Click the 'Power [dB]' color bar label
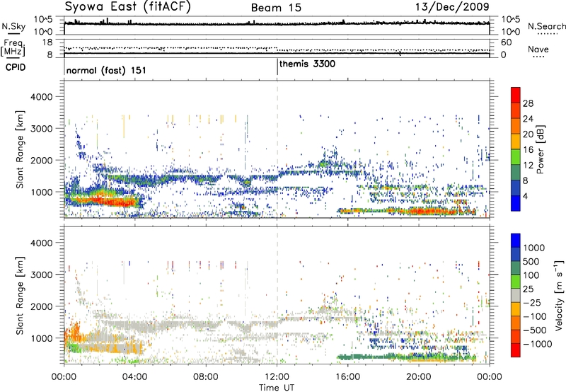The width and height of the screenshot is (566, 392). [540, 149]
